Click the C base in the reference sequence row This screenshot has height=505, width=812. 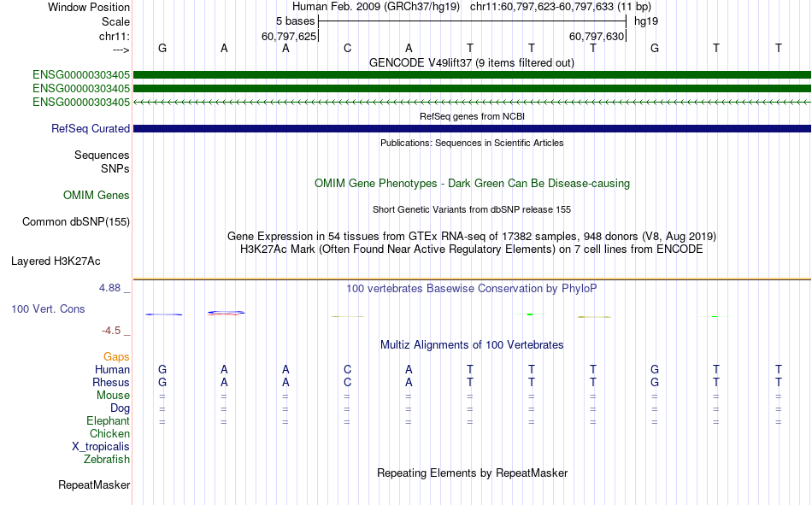tap(347, 48)
